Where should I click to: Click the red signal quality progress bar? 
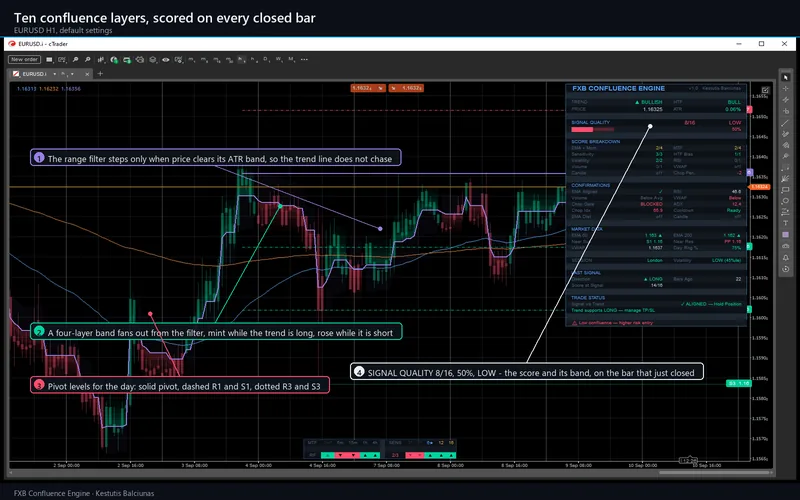(x=582, y=130)
